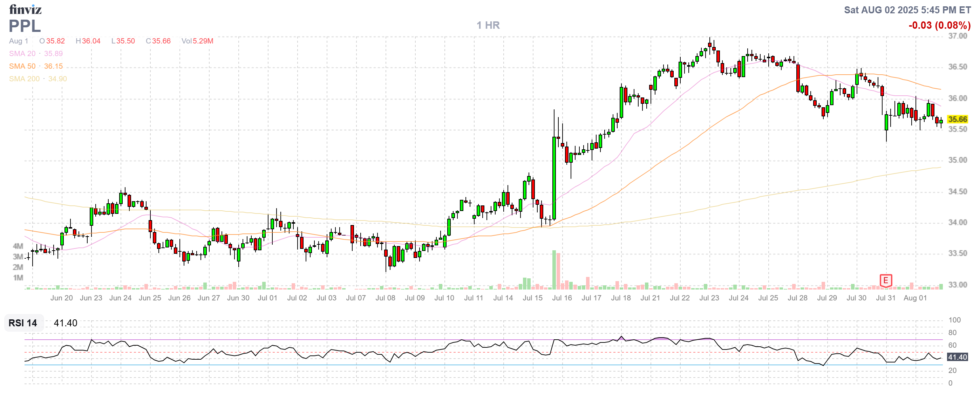
Task: Click the tallest green volume bar
Action: [554, 270]
